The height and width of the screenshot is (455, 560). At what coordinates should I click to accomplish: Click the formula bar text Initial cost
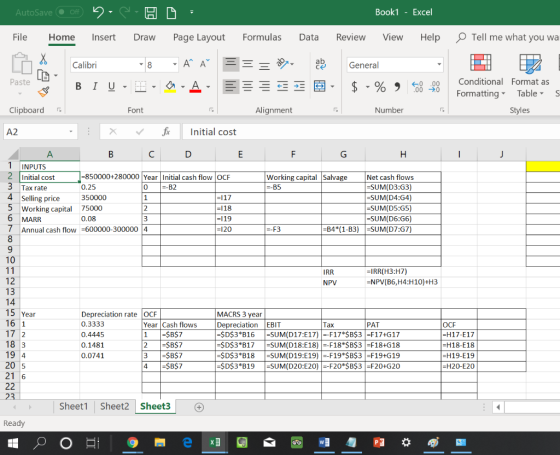point(213,132)
